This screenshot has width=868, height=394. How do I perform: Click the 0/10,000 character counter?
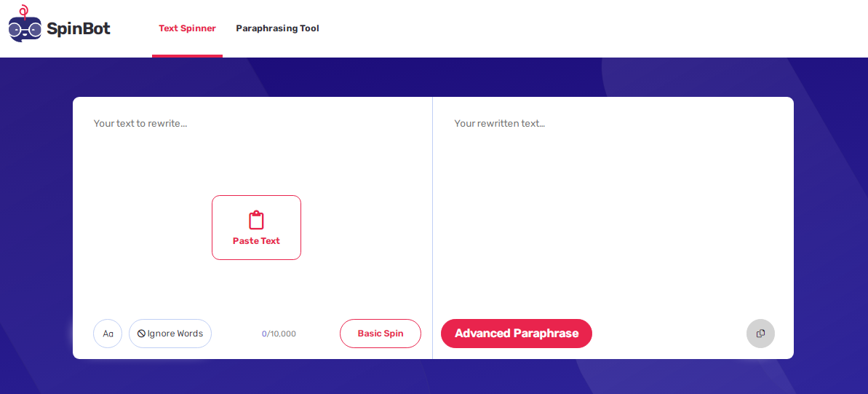pos(279,334)
